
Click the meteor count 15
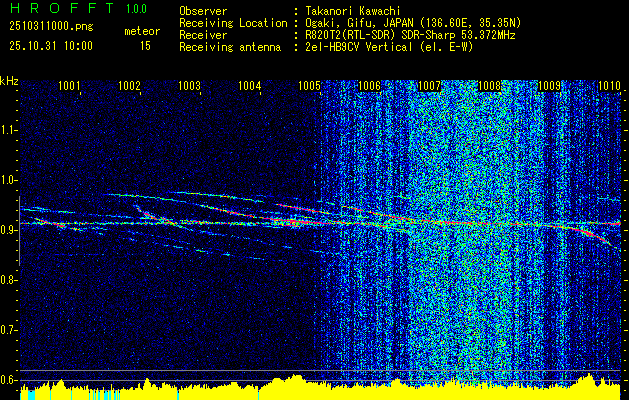pyautogui.click(x=145, y=46)
